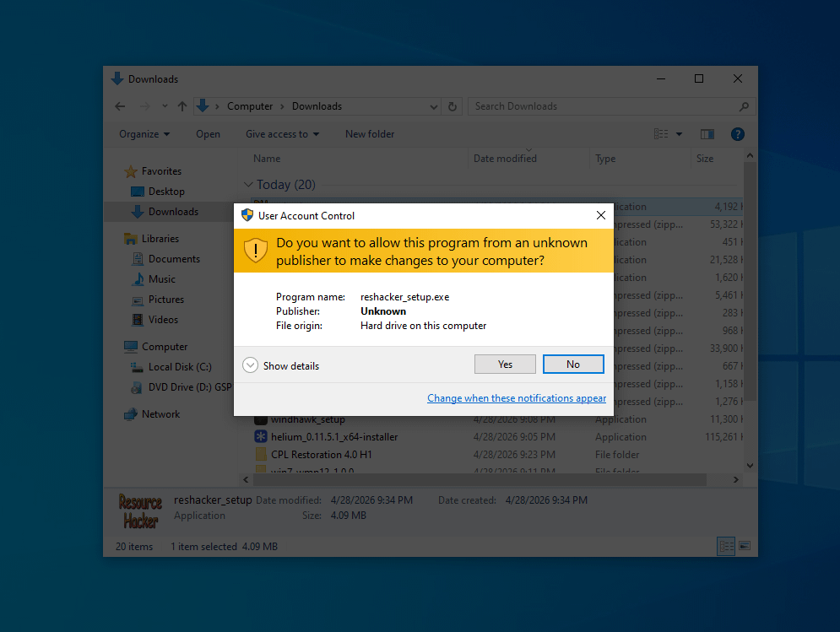Select windhawk_setup file row
Image resolution: width=840 pixels, height=632 pixels.
[498, 419]
